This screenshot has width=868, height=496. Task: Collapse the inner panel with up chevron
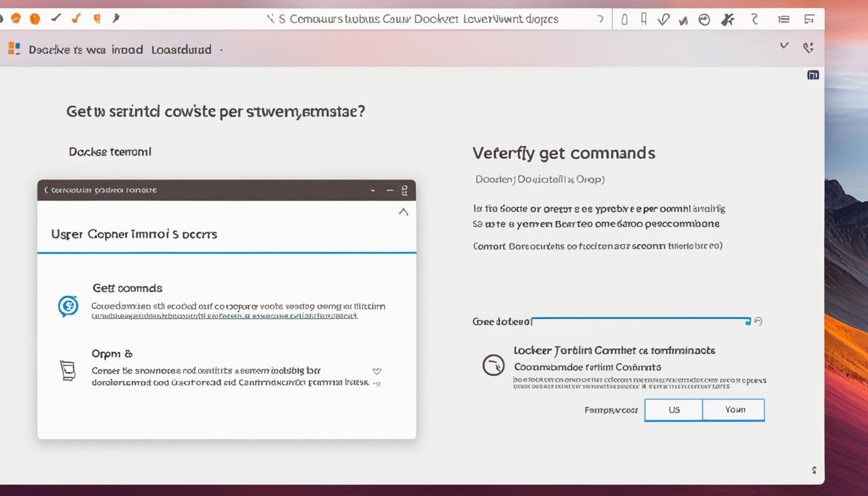click(404, 212)
